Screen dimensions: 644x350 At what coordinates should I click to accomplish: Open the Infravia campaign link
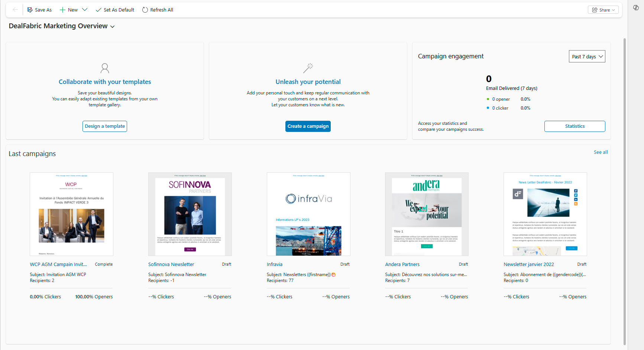275,265
